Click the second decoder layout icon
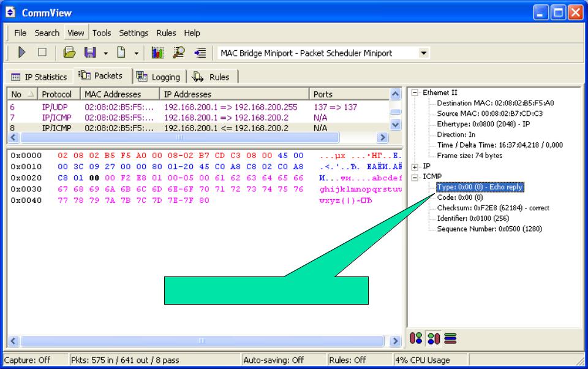588x369 pixels. [434, 338]
